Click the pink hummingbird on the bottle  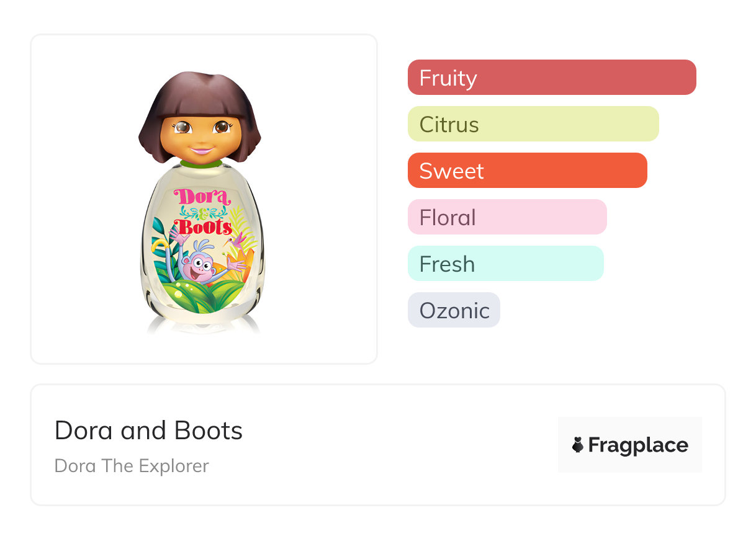click(x=236, y=241)
